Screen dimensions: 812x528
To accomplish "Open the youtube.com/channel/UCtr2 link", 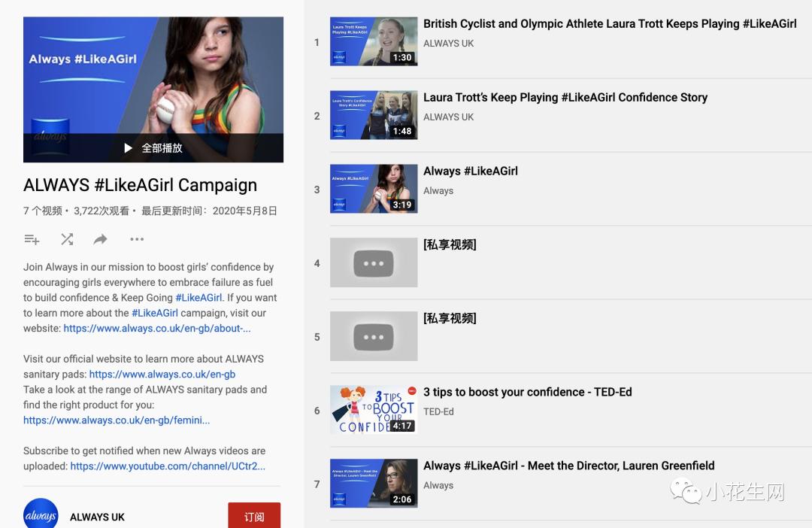I will 168,466.
